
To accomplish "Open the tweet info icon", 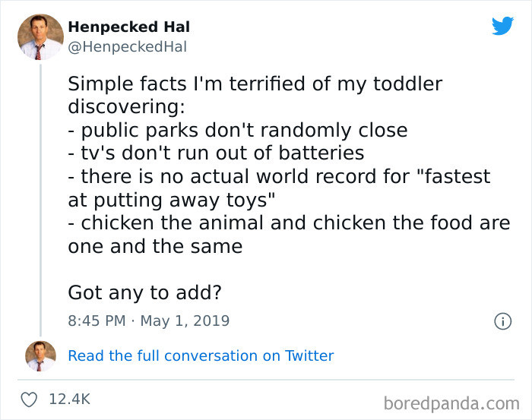I will [x=502, y=321].
